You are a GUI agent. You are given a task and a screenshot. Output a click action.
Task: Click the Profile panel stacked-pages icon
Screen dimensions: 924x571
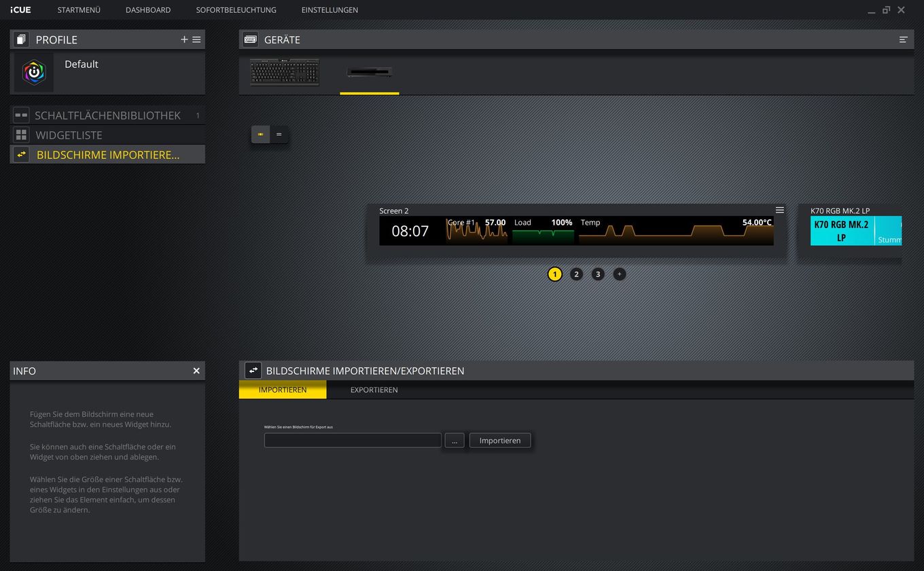[x=21, y=39]
